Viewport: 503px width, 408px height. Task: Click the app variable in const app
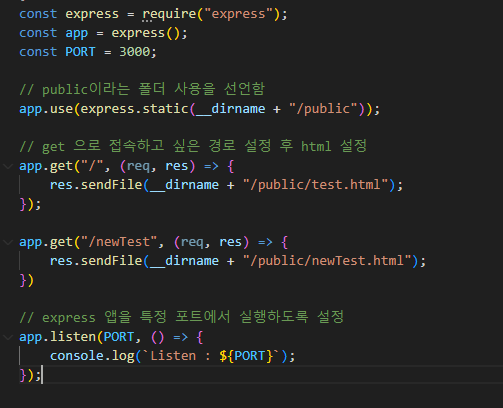pyautogui.click(x=77, y=34)
